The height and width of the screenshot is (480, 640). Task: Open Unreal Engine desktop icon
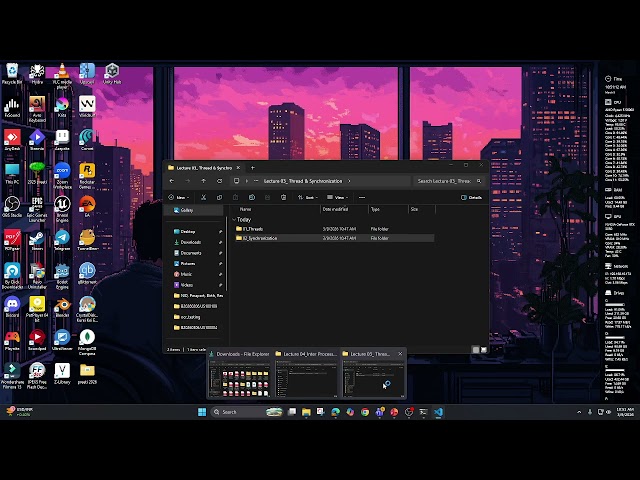point(62,209)
